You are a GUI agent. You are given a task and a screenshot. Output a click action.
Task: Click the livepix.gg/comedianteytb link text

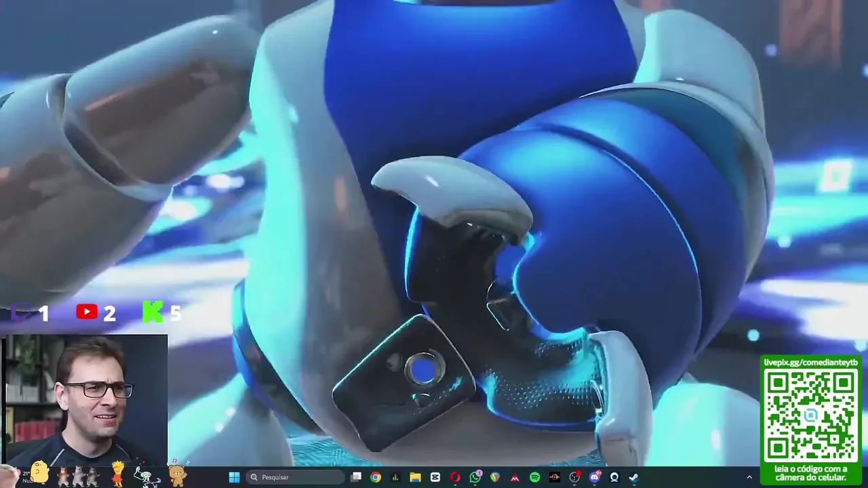811,363
